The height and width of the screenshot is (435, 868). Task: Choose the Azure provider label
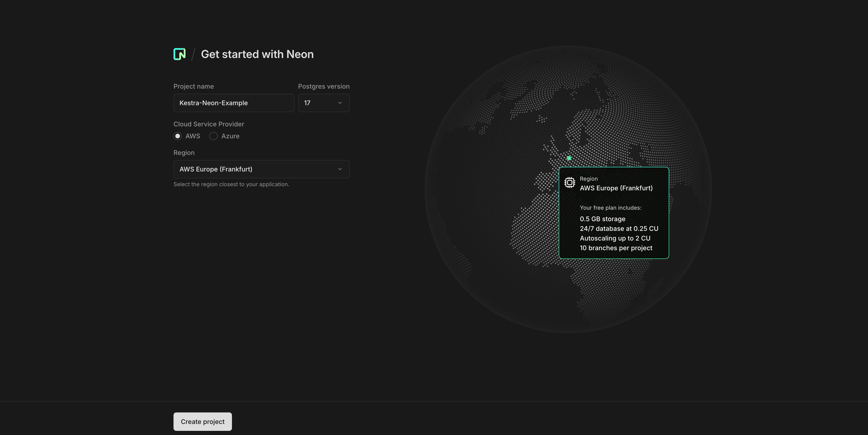tap(230, 136)
